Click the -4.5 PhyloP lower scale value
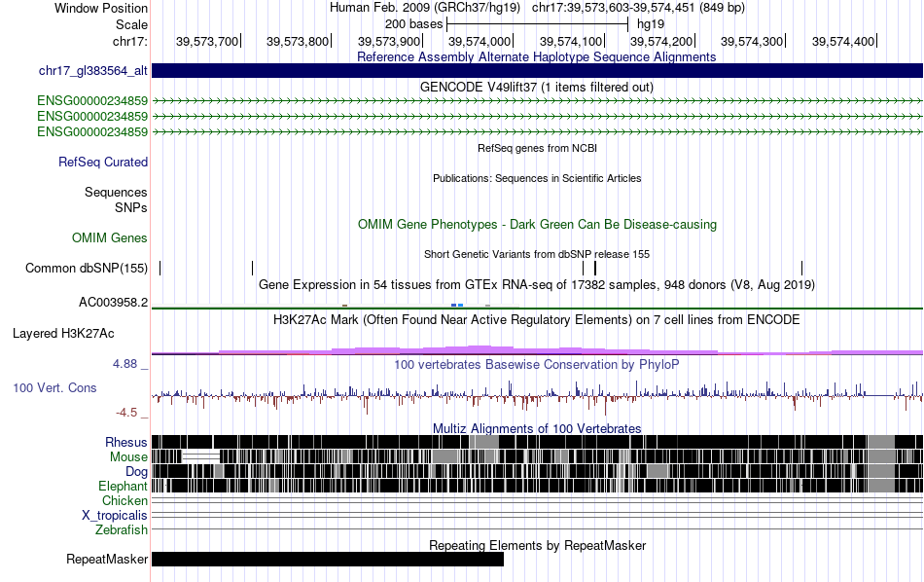Screen dimensions: 924x582 pyautogui.click(x=126, y=413)
